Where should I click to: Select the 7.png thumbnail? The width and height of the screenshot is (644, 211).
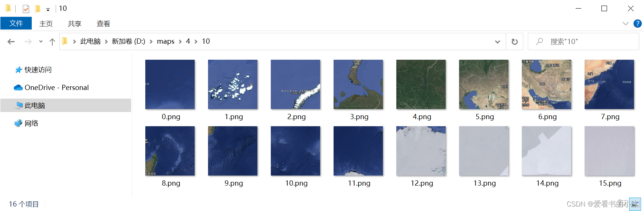click(x=609, y=84)
